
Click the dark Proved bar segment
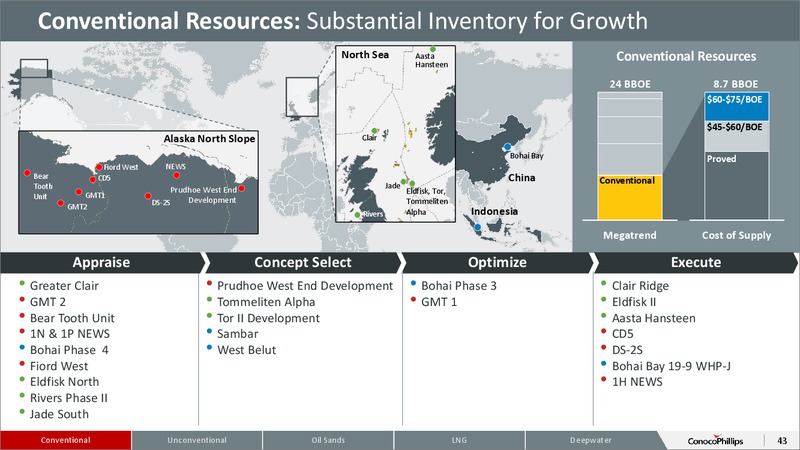(737, 186)
